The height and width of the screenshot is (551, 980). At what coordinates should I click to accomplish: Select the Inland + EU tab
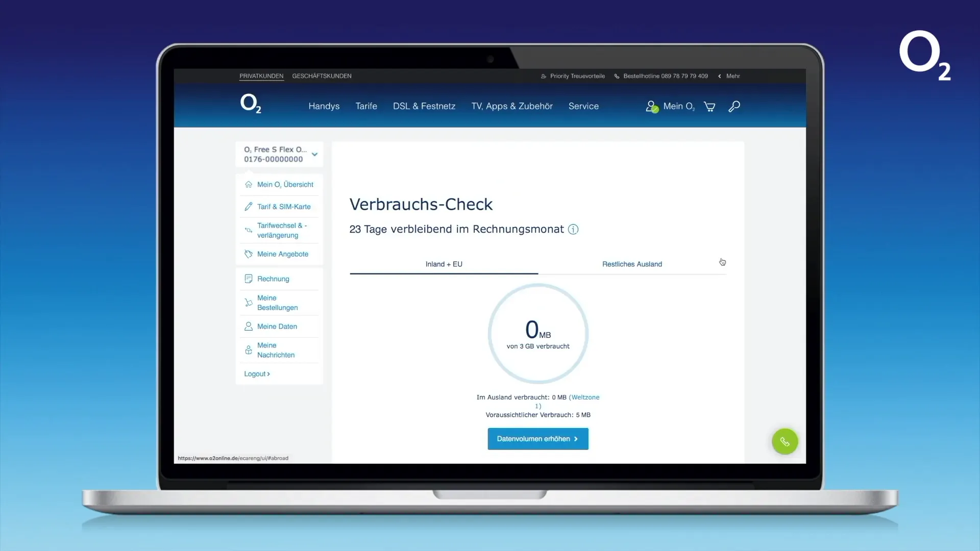(x=444, y=264)
